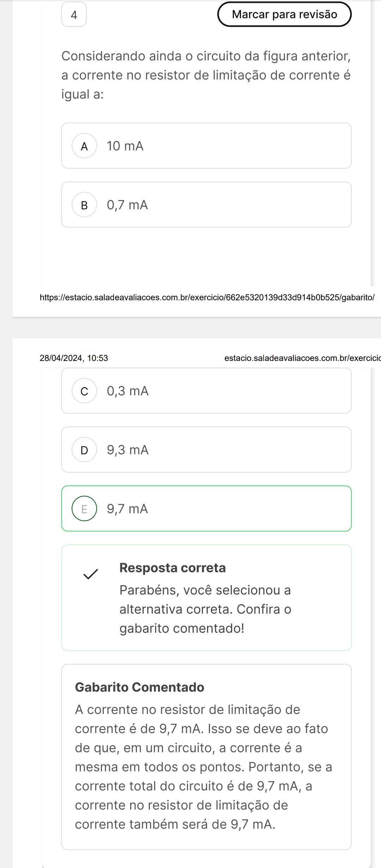
Task: Choose option A circle letter
Action: pyautogui.click(x=84, y=146)
